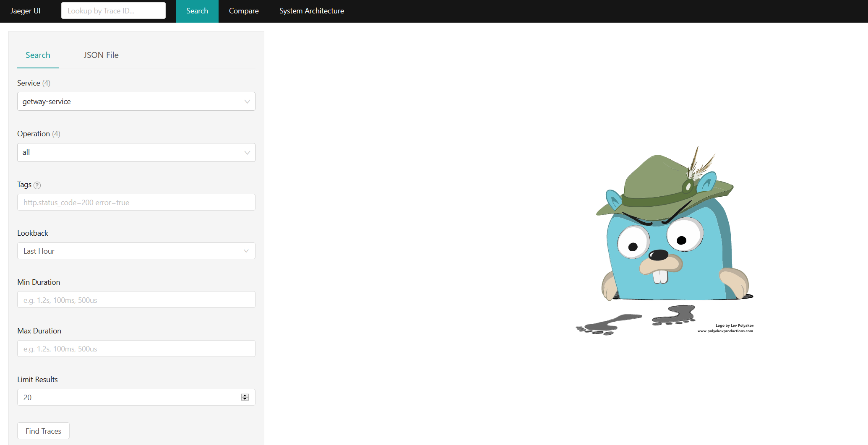Focus the Lookup by Trace ID field

point(113,10)
